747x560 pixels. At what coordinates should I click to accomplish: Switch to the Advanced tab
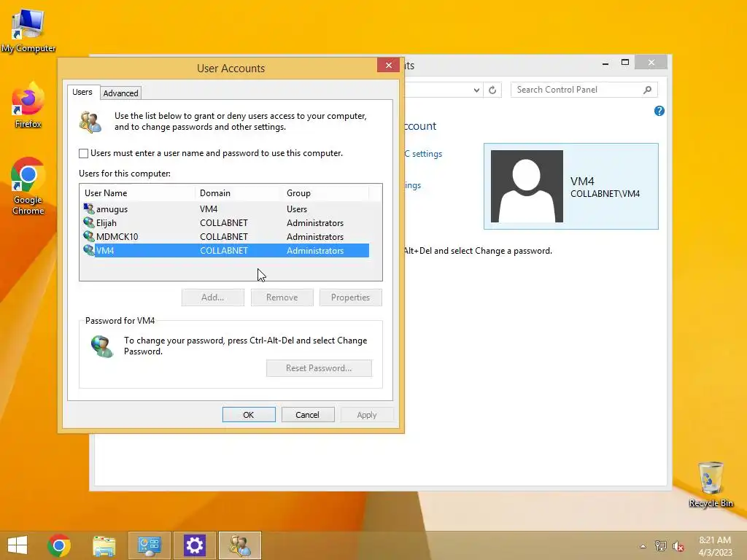click(120, 93)
